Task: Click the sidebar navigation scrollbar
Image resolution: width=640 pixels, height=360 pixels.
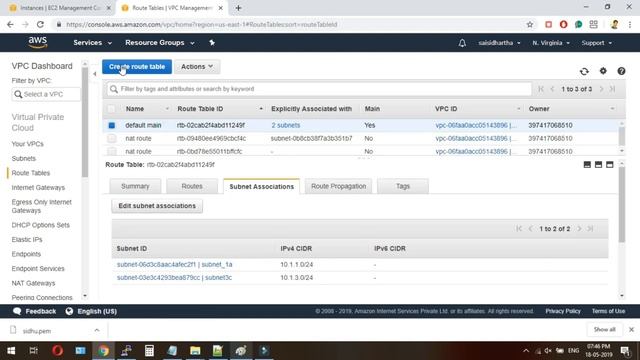Action: [85, 122]
